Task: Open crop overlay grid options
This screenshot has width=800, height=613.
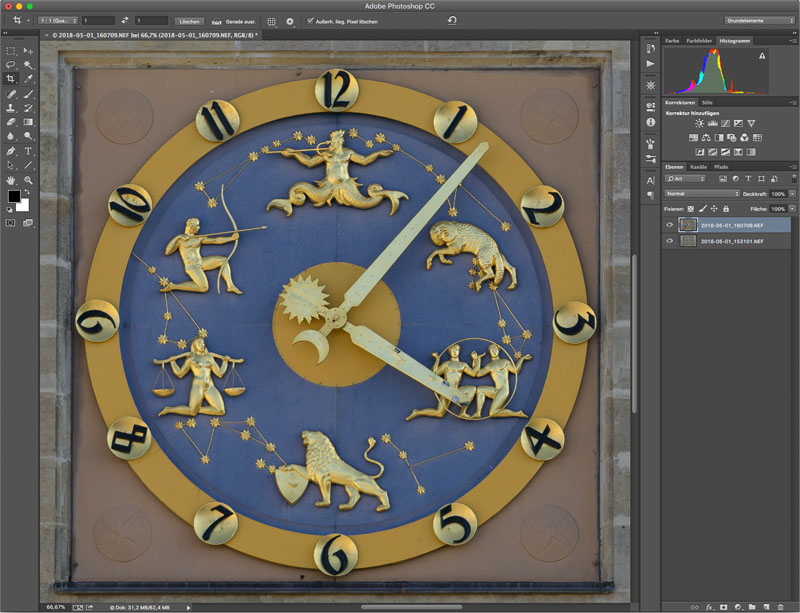Action: click(x=271, y=20)
